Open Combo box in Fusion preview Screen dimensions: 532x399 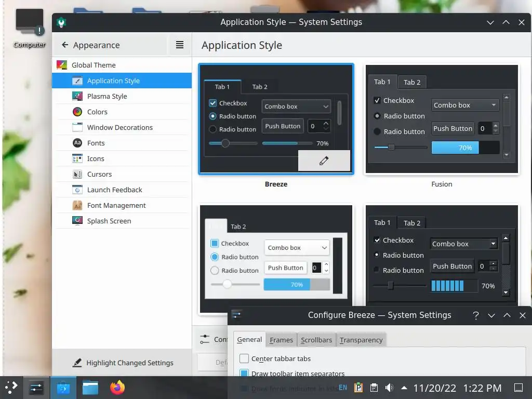tap(465, 105)
